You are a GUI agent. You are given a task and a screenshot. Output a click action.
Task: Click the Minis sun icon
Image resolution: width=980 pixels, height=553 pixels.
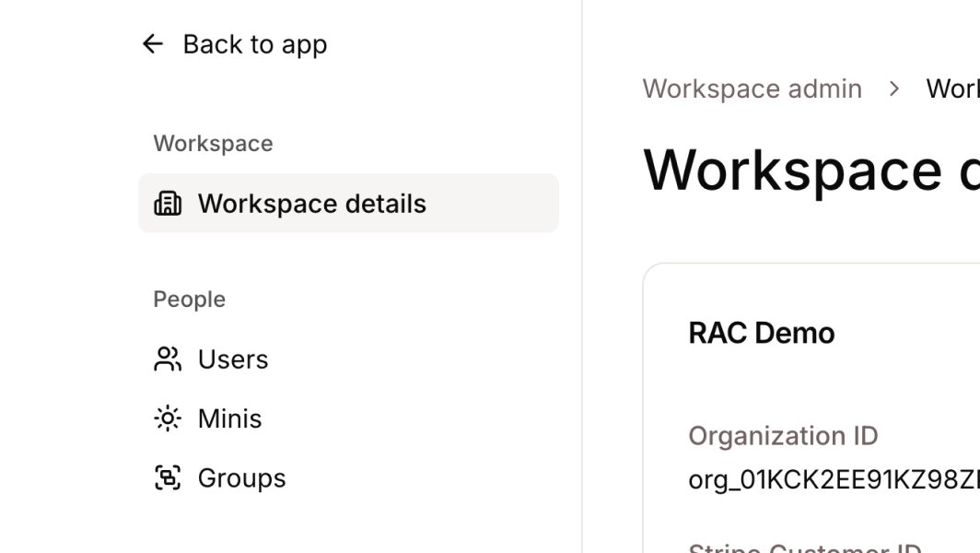point(168,418)
